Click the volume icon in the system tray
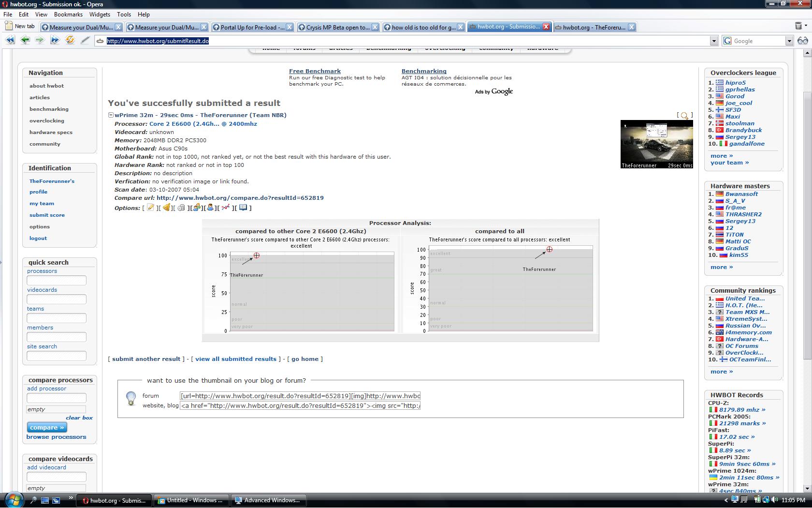 774,500
